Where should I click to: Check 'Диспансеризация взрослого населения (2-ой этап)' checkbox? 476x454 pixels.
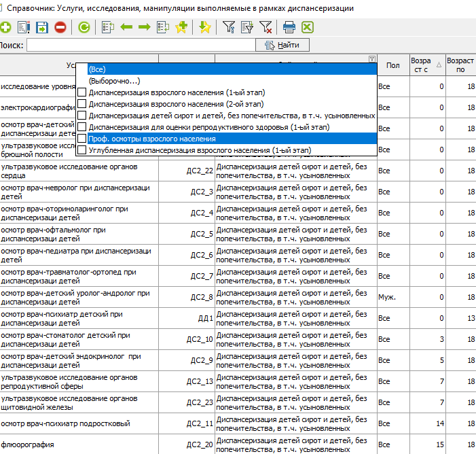pos(82,104)
